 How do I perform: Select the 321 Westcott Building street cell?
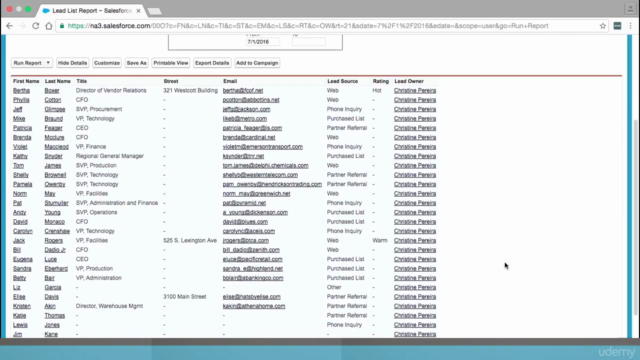tap(190, 91)
